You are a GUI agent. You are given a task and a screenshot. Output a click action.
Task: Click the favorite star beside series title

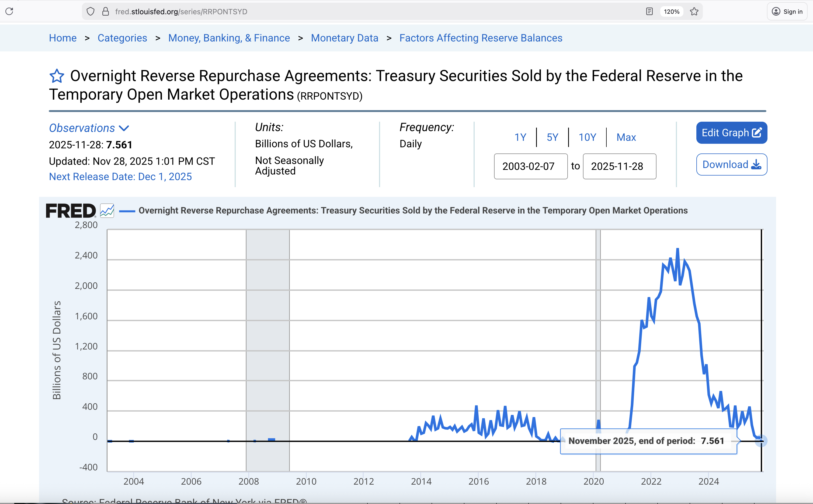[x=57, y=76]
